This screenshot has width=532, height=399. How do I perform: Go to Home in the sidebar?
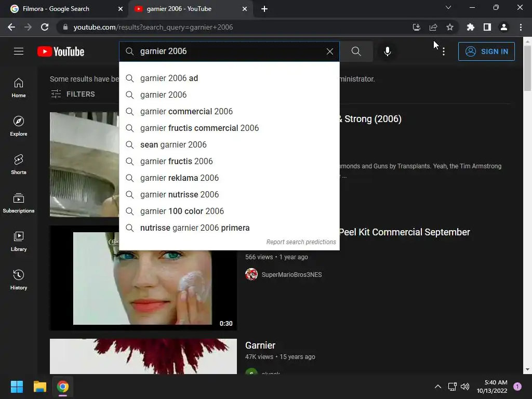pyautogui.click(x=19, y=88)
